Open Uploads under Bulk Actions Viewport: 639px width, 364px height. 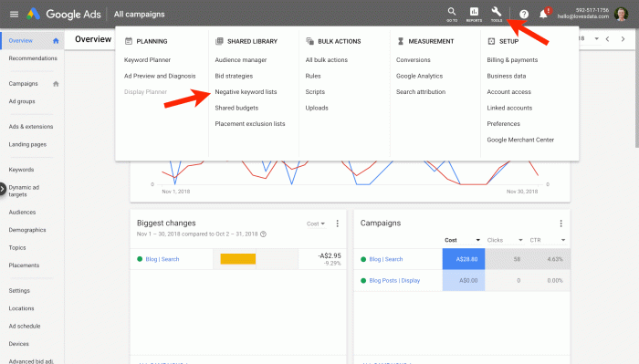(x=317, y=108)
